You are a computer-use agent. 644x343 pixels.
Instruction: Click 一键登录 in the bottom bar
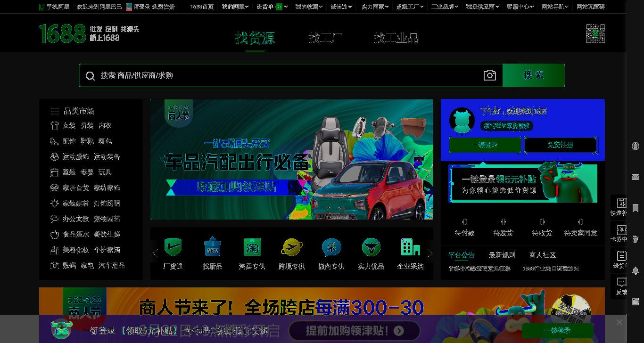557,331
